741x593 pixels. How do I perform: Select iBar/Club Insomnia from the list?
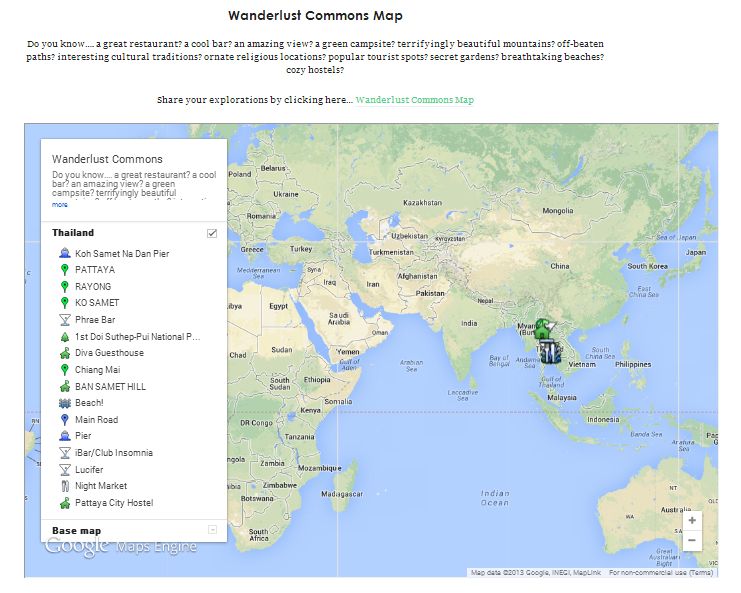click(114, 453)
